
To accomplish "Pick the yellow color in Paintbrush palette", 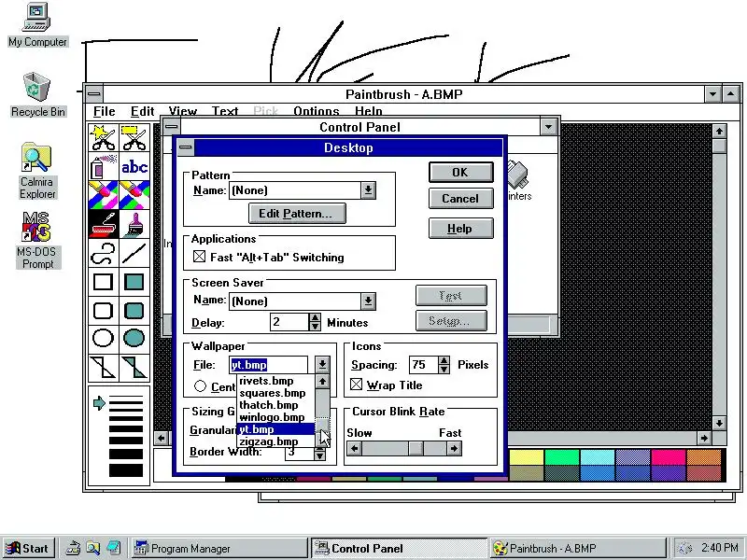I will (527, 456).
